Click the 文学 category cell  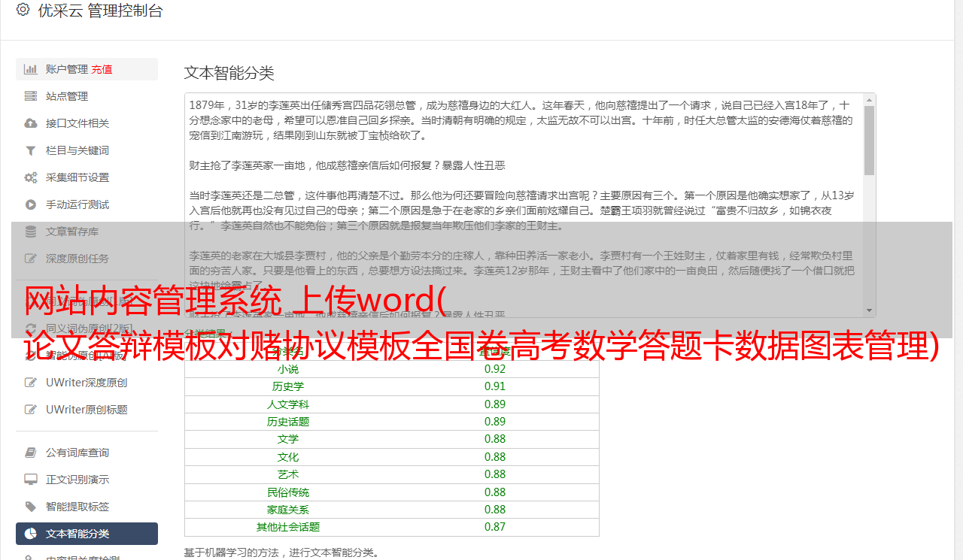(x=288, y=439)
